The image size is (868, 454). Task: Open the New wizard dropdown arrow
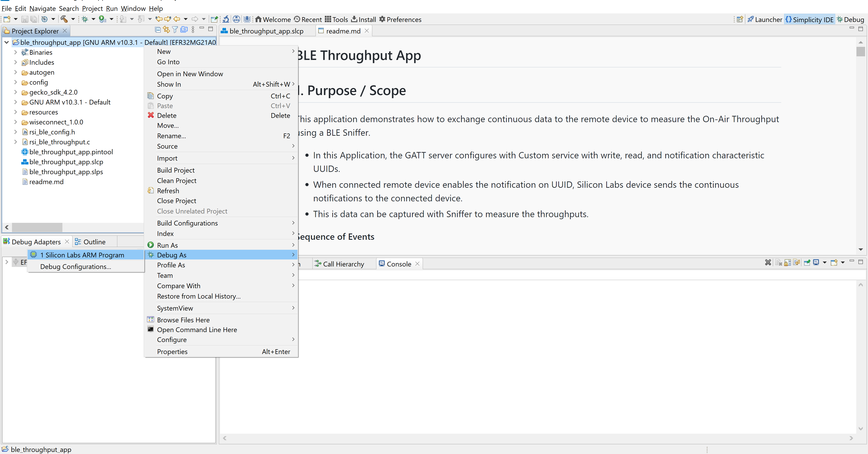coord(16,19)
